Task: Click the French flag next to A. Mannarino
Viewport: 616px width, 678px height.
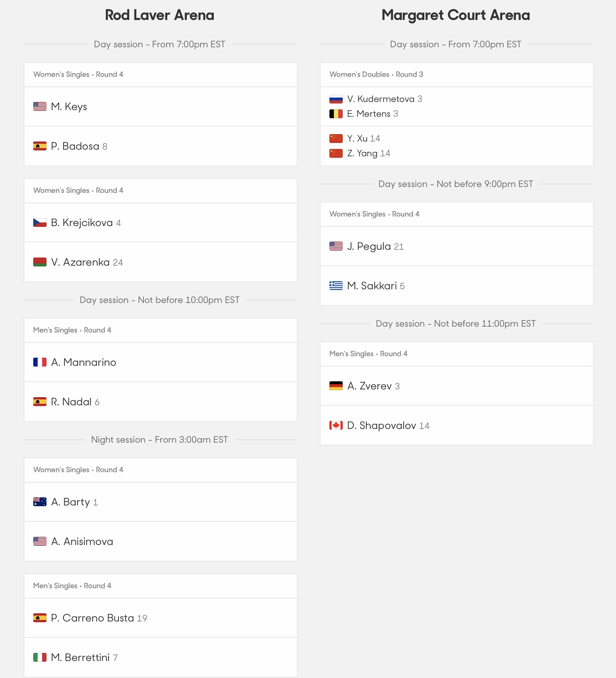Action: (40, 362)
